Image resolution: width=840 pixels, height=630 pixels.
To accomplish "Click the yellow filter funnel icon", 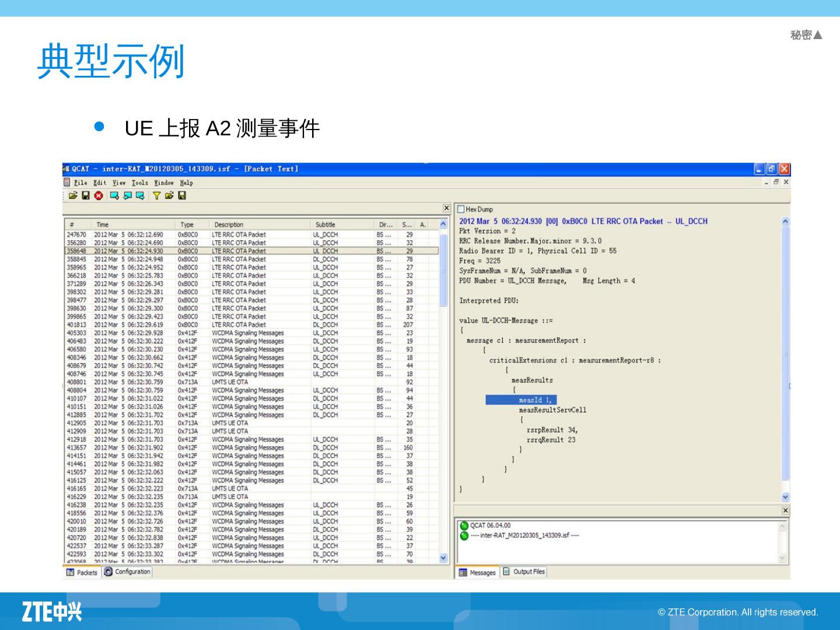I will [156, 196].
